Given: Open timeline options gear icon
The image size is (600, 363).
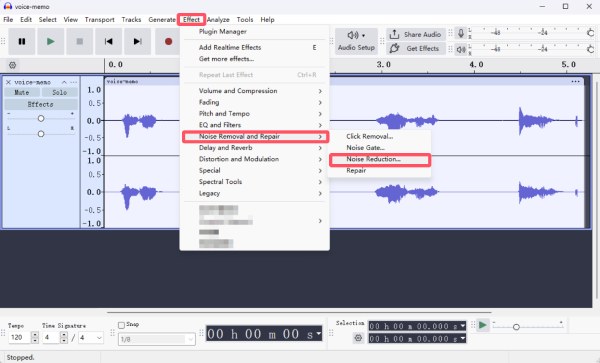Looking at the screenshot, I should point(13,65).
